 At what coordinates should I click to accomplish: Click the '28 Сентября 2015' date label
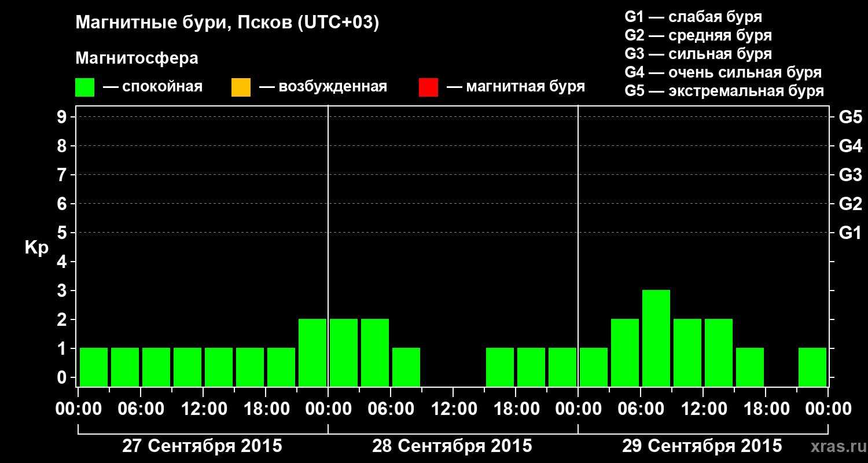pyautogui.click(x=452, y=446)
